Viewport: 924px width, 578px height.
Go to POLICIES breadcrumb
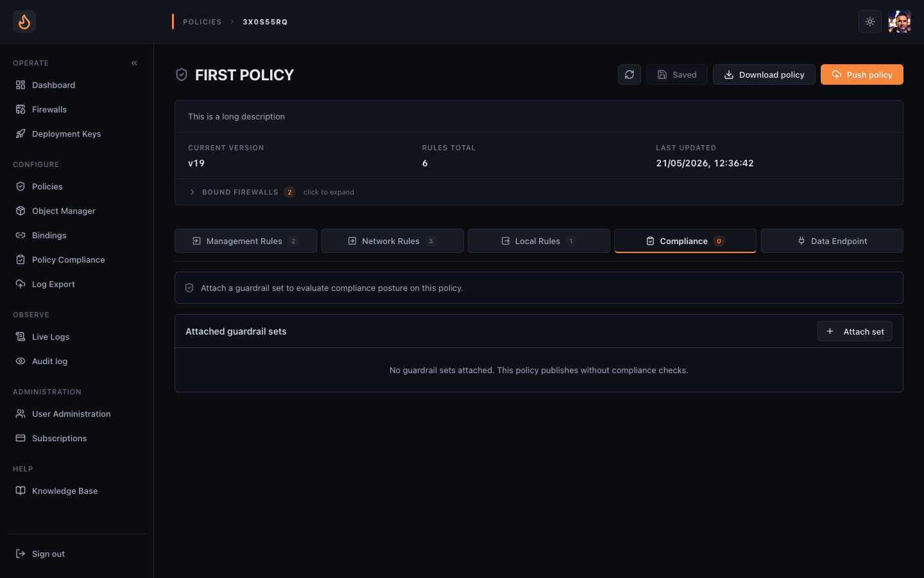click(x=202, y=22)
